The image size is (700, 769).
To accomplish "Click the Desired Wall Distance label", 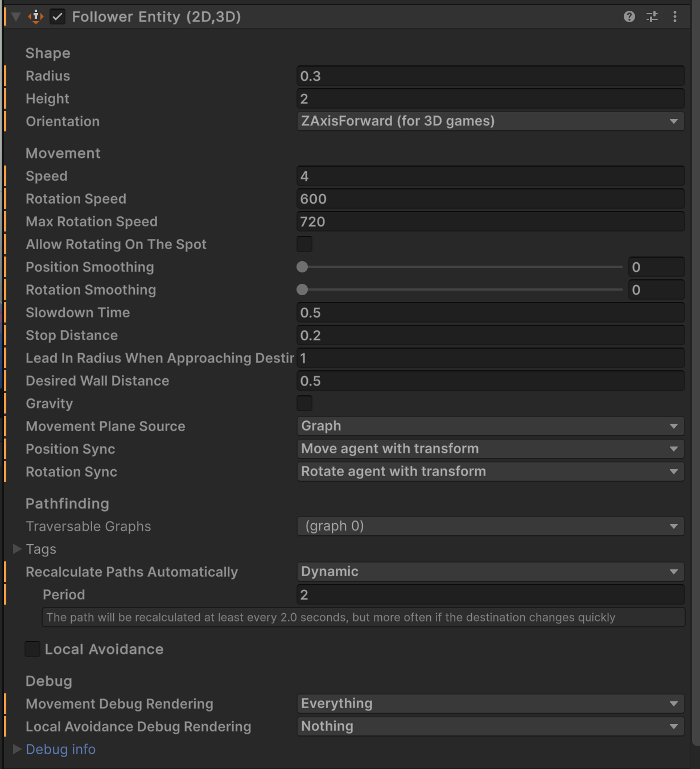I will pyautogui.click(x=97, y=381).
